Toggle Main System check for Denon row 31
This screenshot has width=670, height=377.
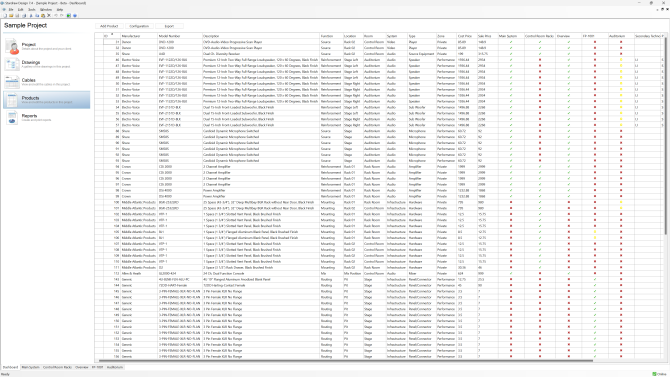tap(511, 42)
